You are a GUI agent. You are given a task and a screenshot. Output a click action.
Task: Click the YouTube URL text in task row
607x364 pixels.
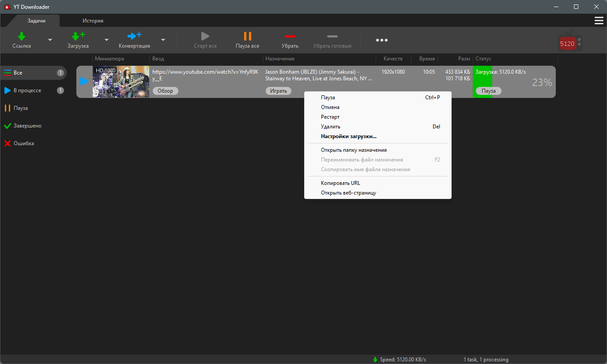point(205,75)
